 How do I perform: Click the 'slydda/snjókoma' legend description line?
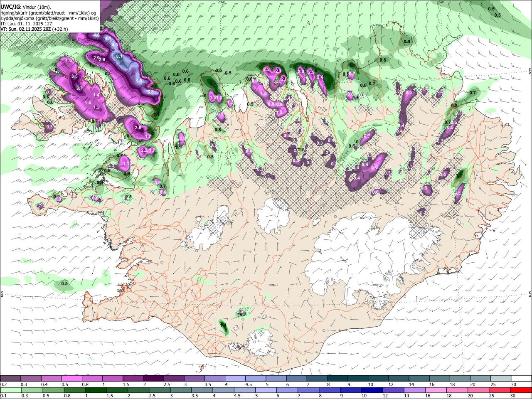click(49, 18)
